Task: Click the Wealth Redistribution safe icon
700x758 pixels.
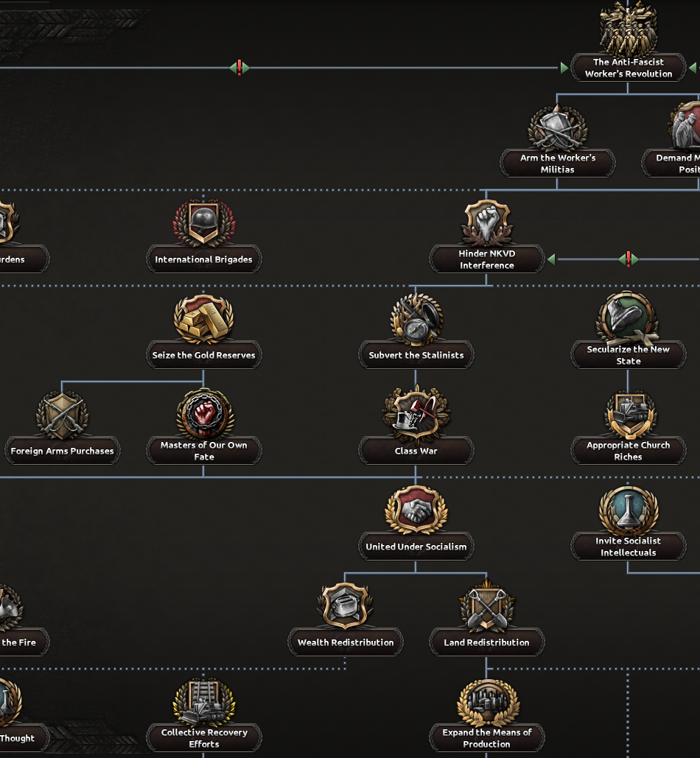Action: 346,606
